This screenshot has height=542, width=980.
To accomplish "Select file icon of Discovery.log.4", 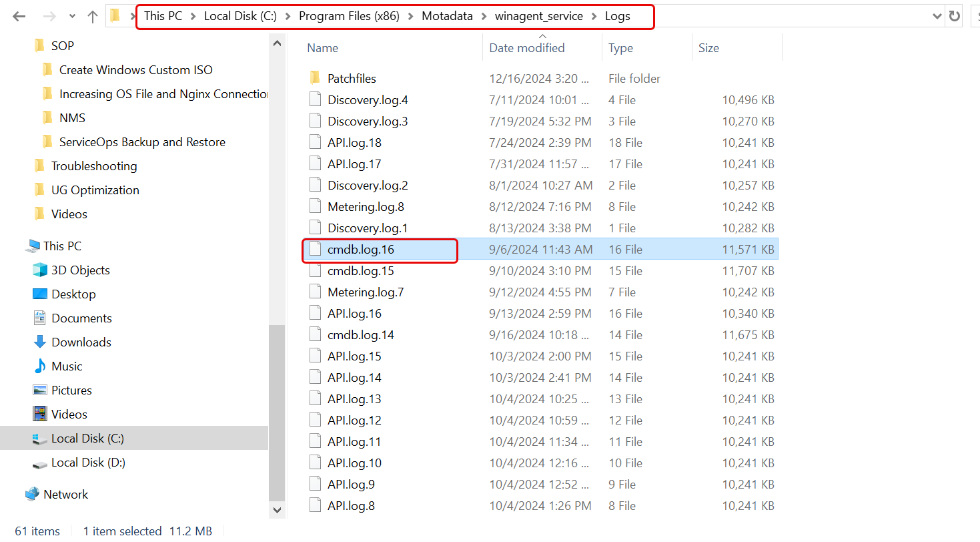I will [316, 100].
